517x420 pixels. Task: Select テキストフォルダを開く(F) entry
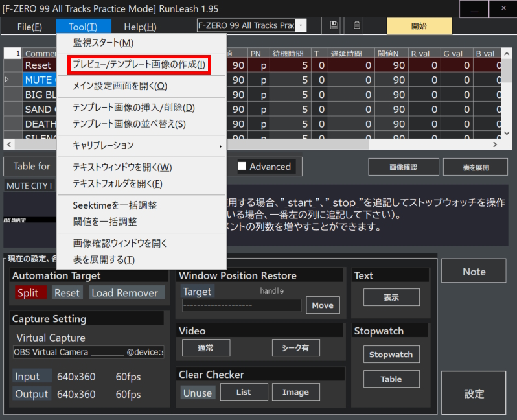pyautogui.click(x=142, y=184)
